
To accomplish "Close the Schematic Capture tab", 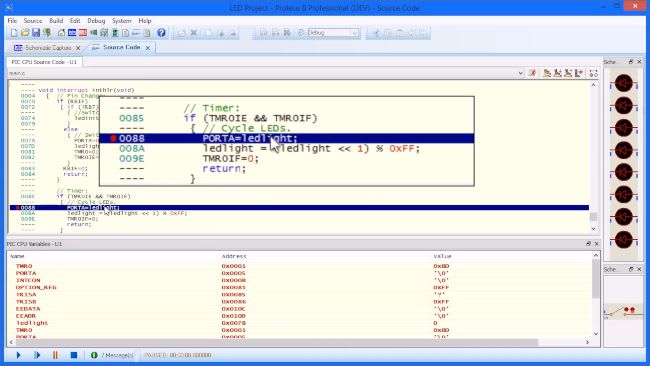I will coord(78,48).
